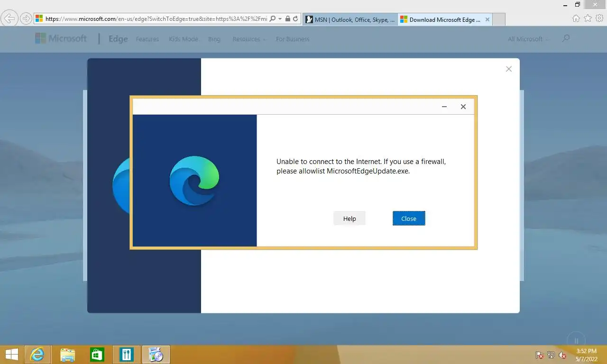Open the Features menu item on the page
The image size is (607, 364).
click(x=147, y=39)
